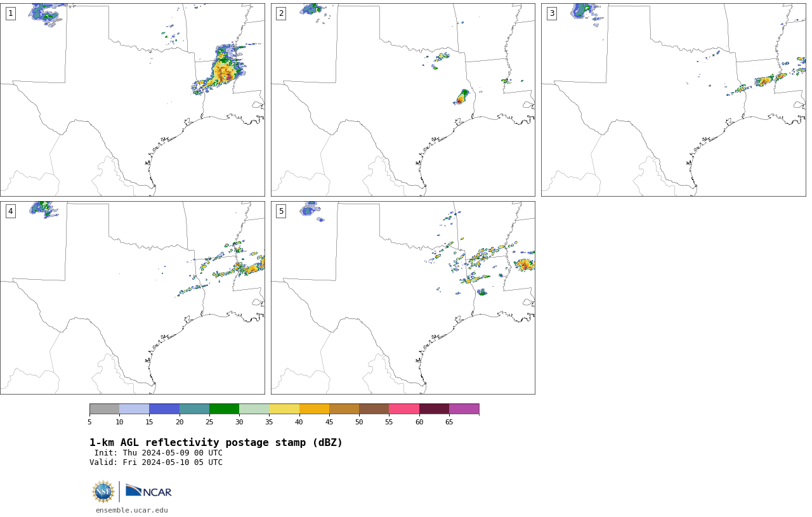Select the dark green 25-30 dBZ swatch
The width and height of the screenshot is (812, 517).
pos(224,409)
